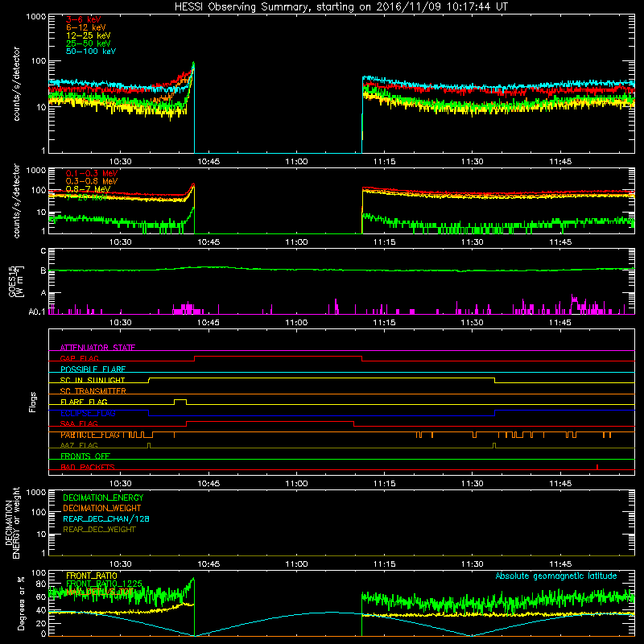Click the A0.1 tick on the GOES15 axis
This screenshot has height=644, width=644.
(37, 312)
